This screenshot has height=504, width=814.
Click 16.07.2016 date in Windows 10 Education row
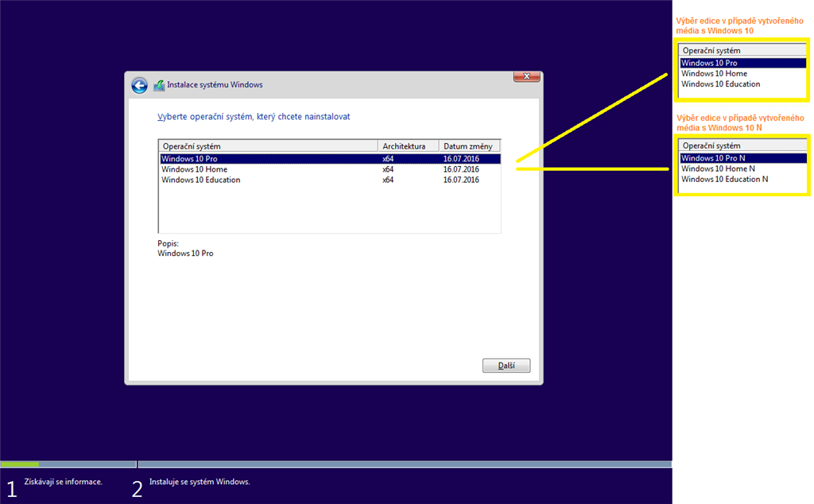click(x=461, y=180)
